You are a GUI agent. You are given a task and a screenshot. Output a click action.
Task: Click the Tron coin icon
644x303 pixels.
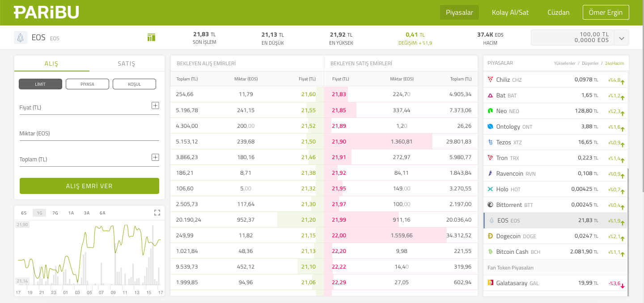point(490,158)
